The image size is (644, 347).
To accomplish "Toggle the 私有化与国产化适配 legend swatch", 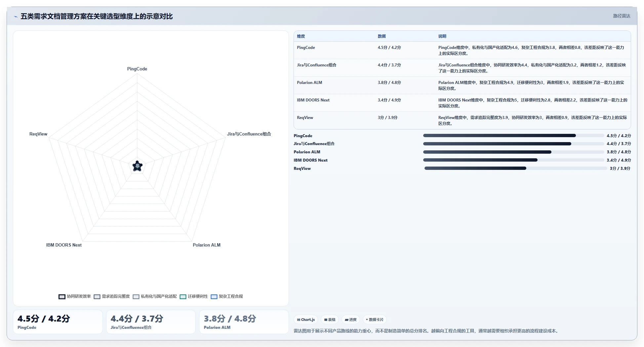I will pos(136,296).
